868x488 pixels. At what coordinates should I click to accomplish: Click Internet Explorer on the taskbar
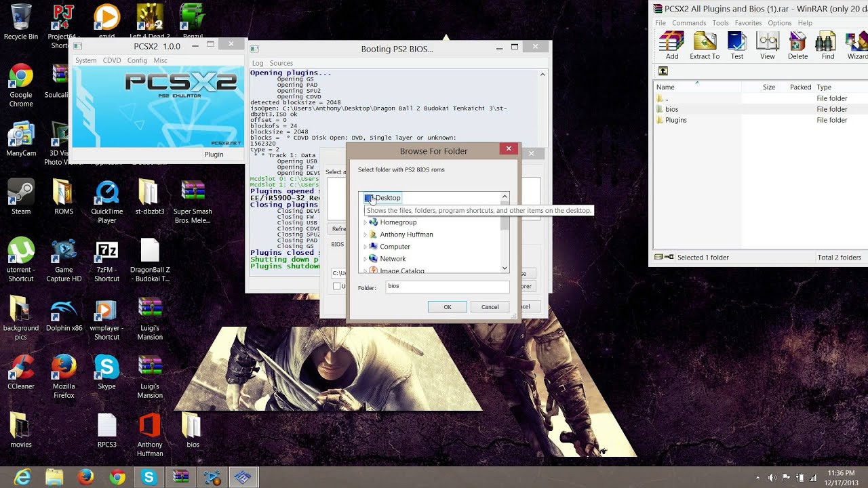point(22,477)
